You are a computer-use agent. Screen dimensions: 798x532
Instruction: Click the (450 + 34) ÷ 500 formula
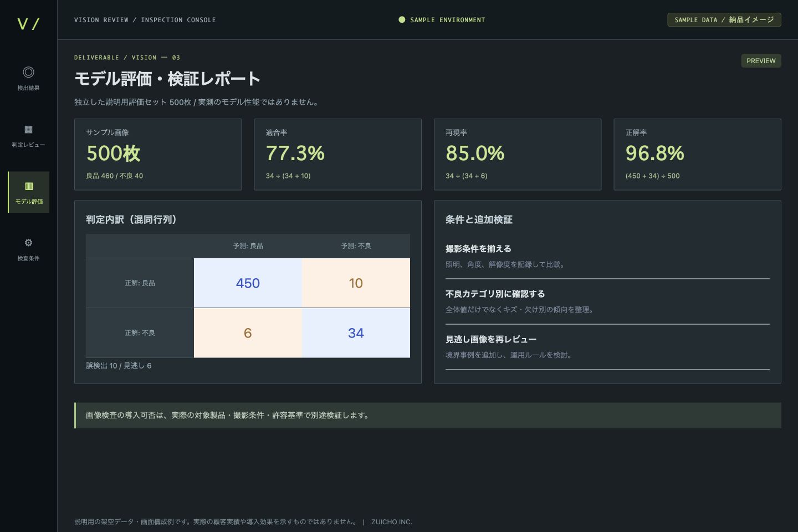click(653, 176)
